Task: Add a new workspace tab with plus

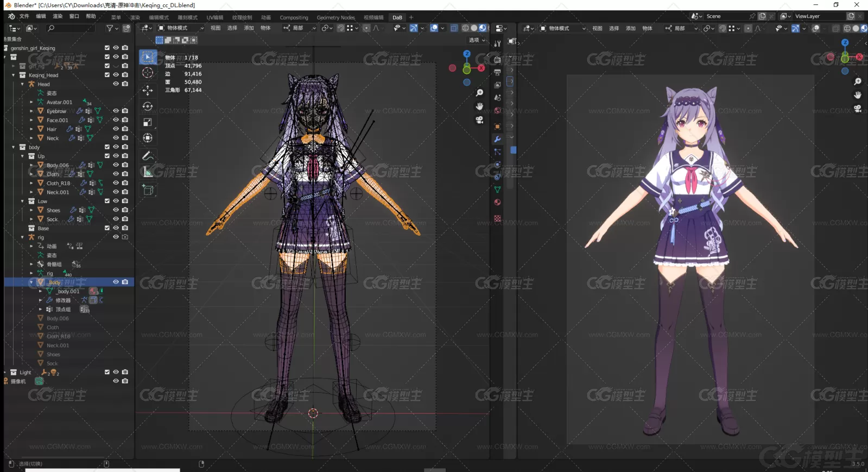Action: [x=411, y=17]
